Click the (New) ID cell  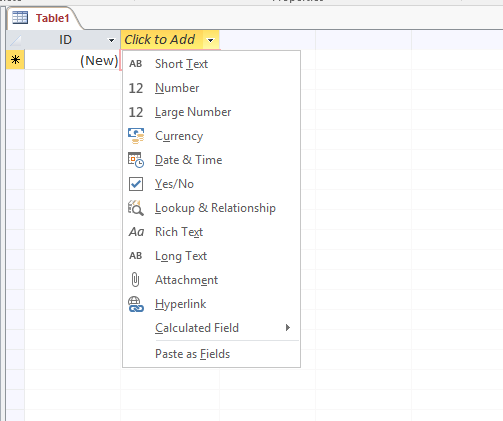coord(72,60)
